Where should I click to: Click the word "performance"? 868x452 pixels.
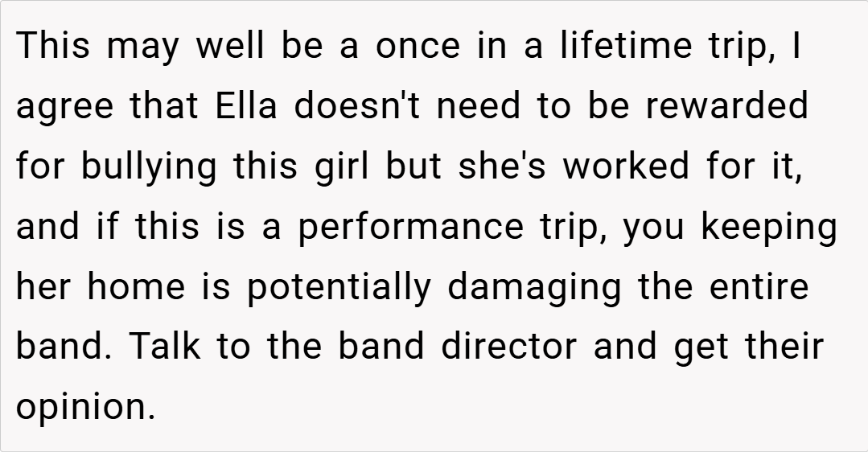pyautogui.click(x=410, y=228)
